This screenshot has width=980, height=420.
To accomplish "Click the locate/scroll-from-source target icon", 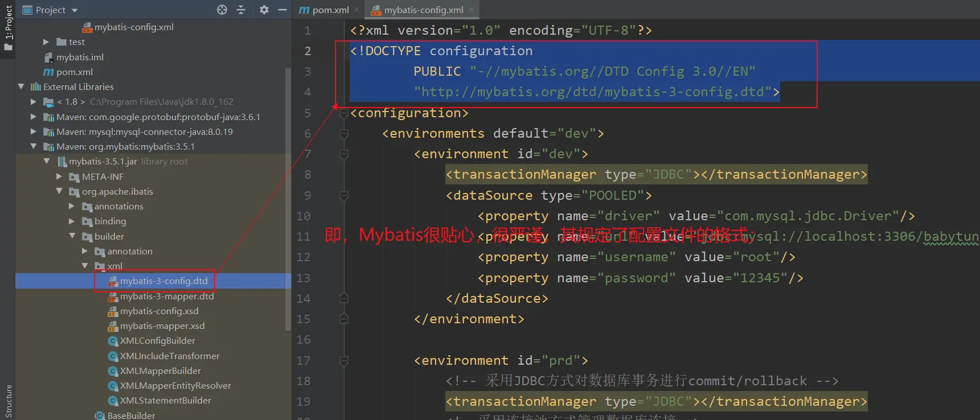I will pyautogui.click(x=222, y=10).
